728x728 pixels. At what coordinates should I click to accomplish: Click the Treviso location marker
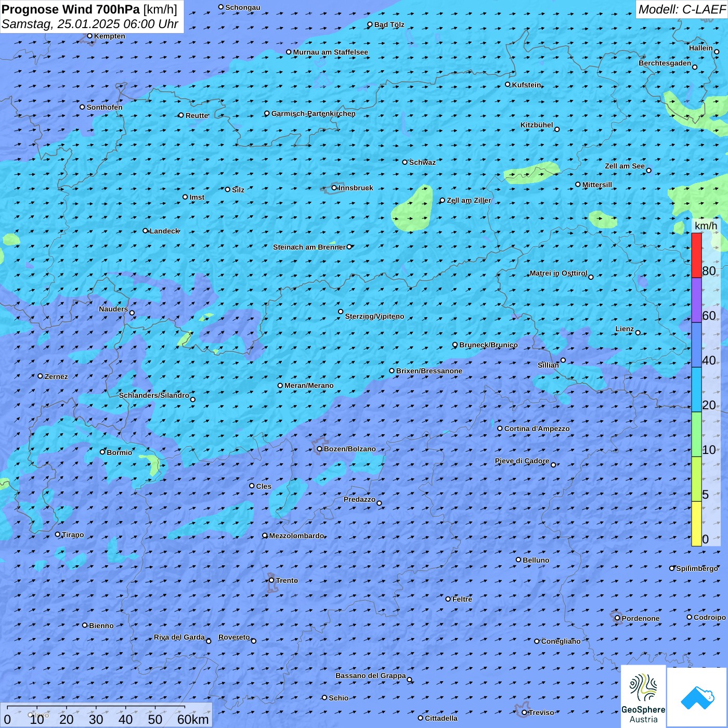point(524,712)
